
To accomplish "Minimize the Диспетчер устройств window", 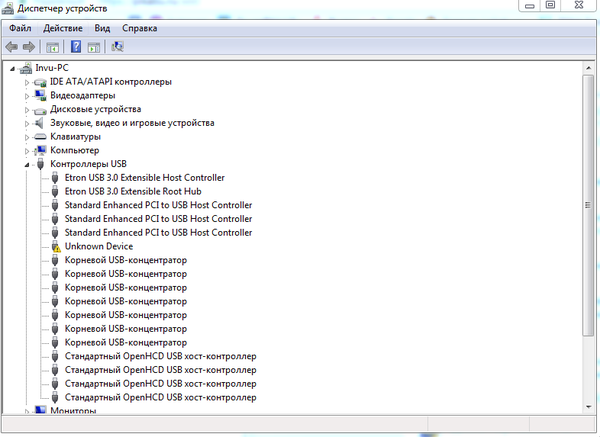I will coord(530,5).
